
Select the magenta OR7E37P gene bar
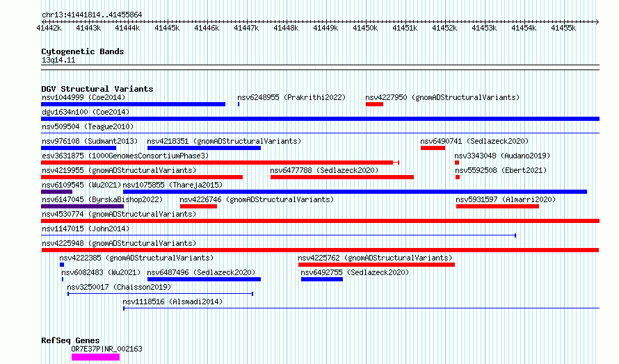pyautogui.click(x=95, y=357)
